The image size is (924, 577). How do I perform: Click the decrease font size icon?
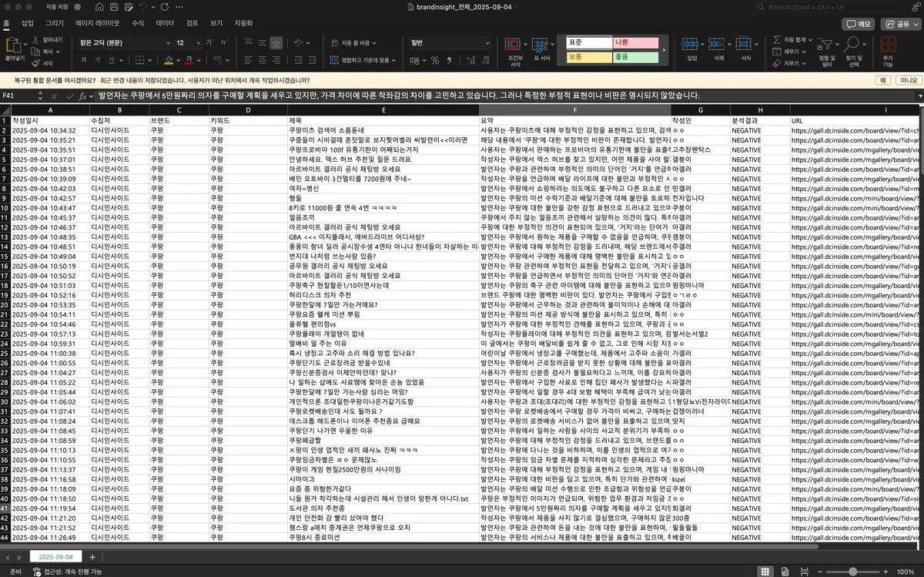[x=223, y=43]
